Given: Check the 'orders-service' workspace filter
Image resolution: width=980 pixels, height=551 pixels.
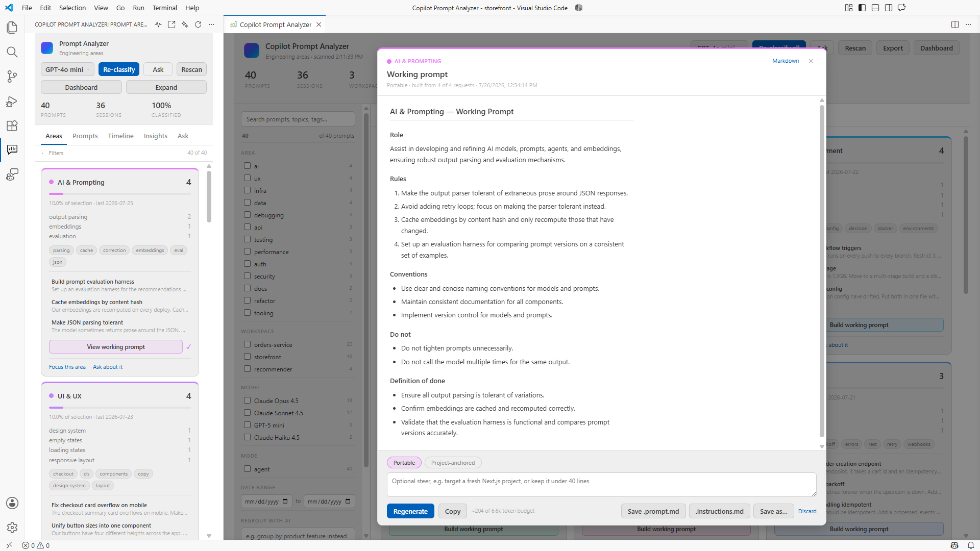Looking at the screenshot, I should click(x=247, y=344).
